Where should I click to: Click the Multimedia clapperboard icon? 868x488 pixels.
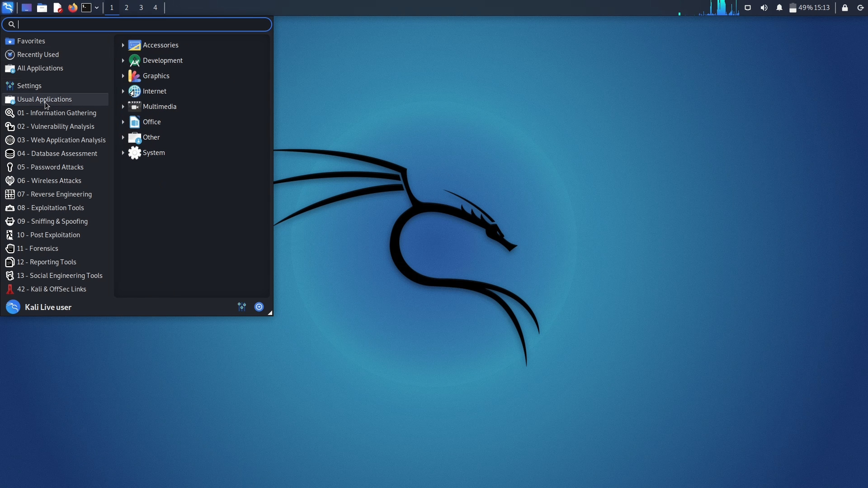pyautogui.click(x=134, y=107)
